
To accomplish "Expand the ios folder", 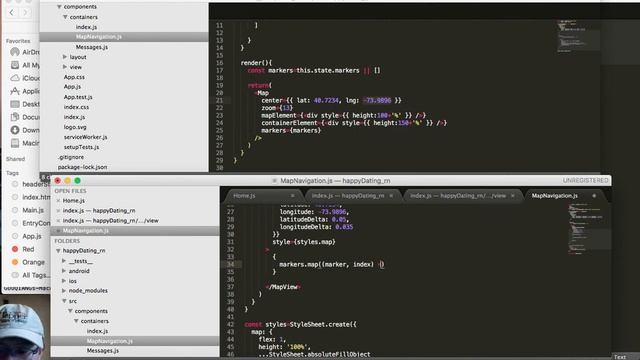I will coord(64,281).
